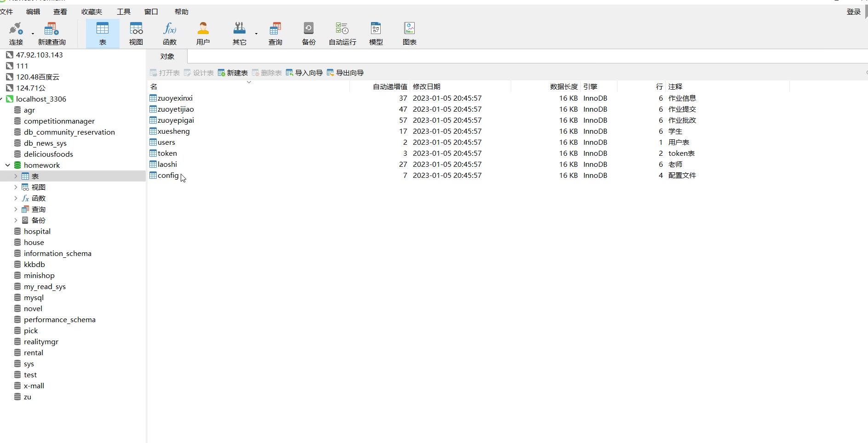Click the 删除表 (Delete Table) button
The height and width of the screenshot is (443, 868).
(267, 73)
